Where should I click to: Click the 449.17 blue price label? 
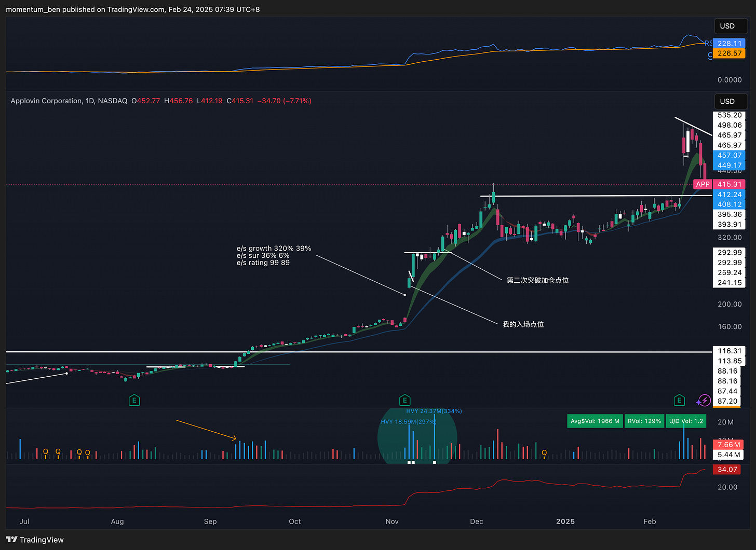[729, 166]
